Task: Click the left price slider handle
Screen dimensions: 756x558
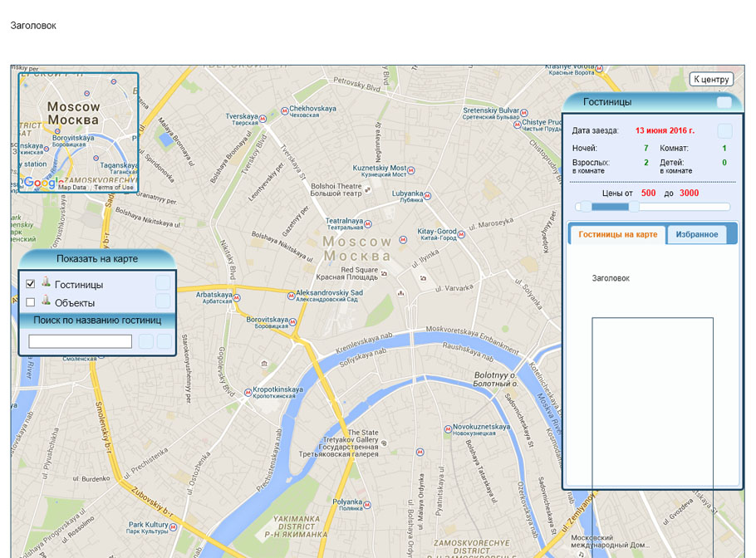Action: [x=585, y=207]
